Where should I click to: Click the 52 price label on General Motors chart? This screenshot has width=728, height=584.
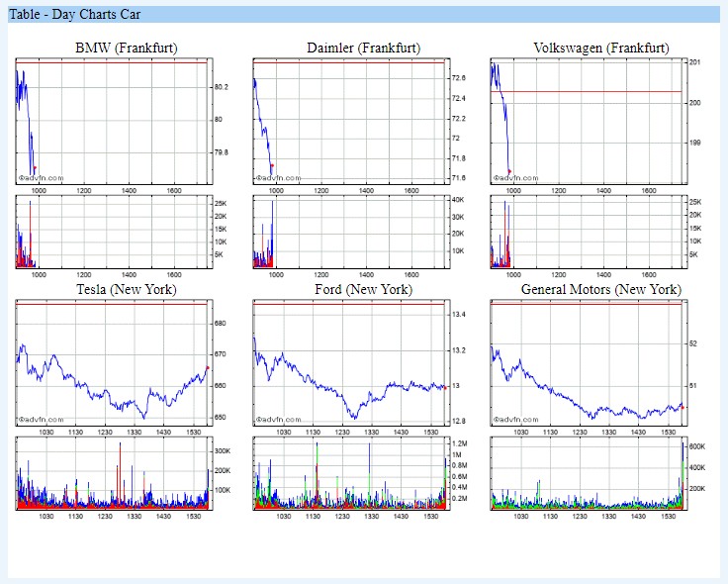[x=693, y=343]
